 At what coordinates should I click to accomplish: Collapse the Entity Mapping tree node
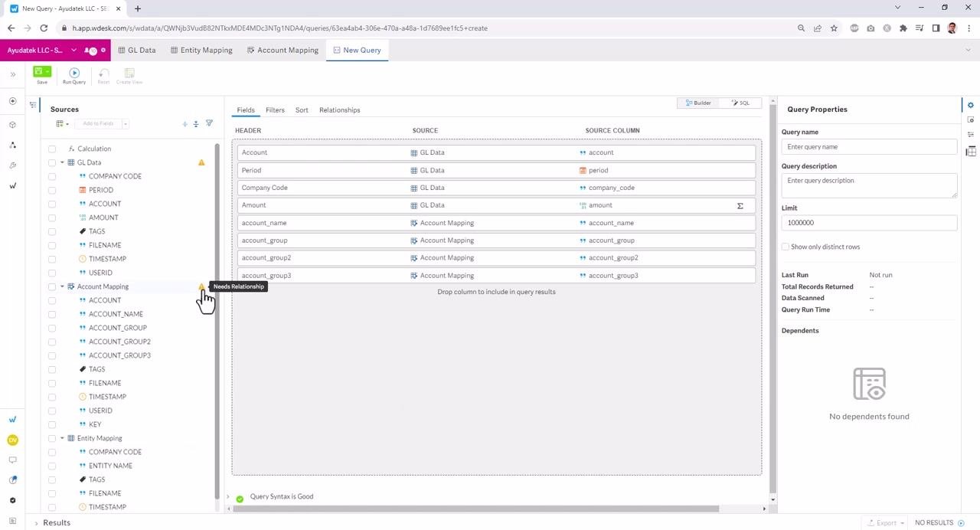(x=62, y=438)
